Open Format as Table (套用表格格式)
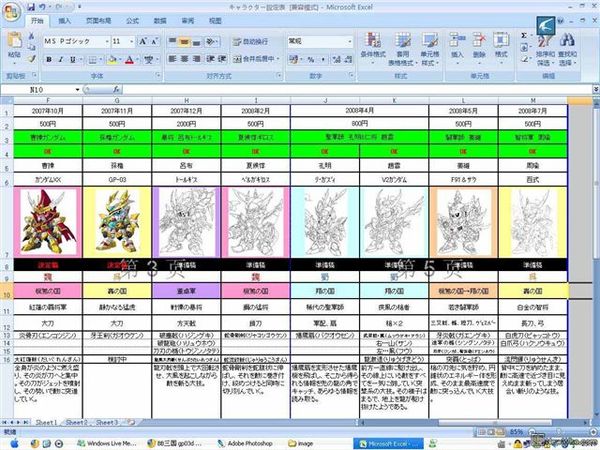This screenshot has height=450, width=600. click(x=401, y=49)
